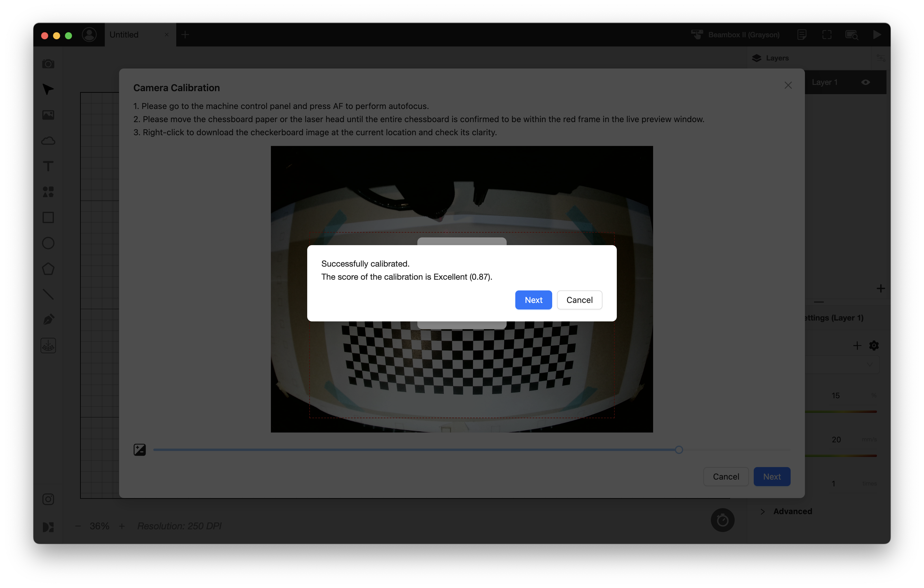Switch to the Untitled tab

coord(140,35)
